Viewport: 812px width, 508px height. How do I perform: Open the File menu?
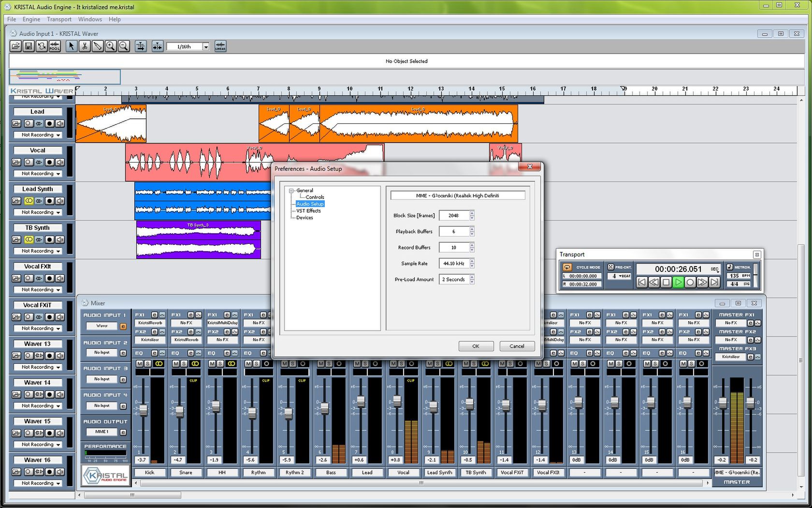click(x=12, y=19)
